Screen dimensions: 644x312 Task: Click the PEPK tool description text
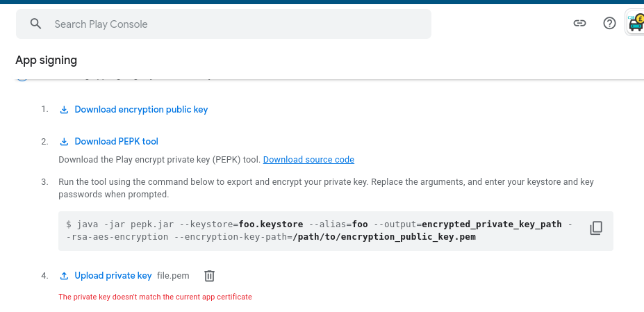tap(159, 160)
